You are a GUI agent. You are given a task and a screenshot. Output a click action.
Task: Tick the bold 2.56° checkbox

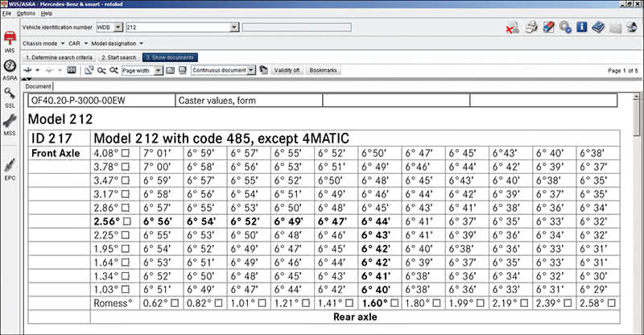point(127,221)
